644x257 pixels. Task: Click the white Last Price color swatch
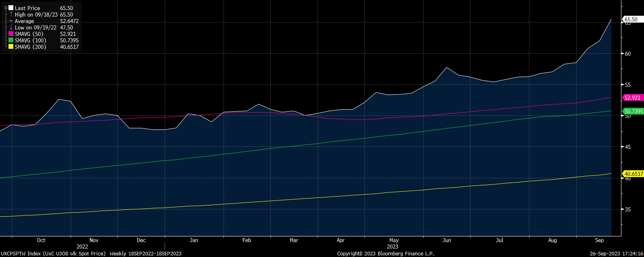coord(11,8)
